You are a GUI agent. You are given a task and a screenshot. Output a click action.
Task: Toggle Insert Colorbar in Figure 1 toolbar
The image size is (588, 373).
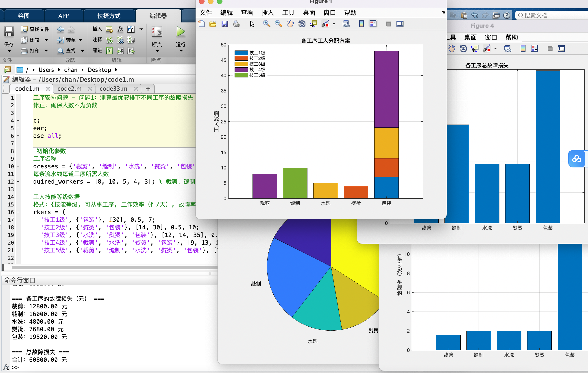coord(362,24)
